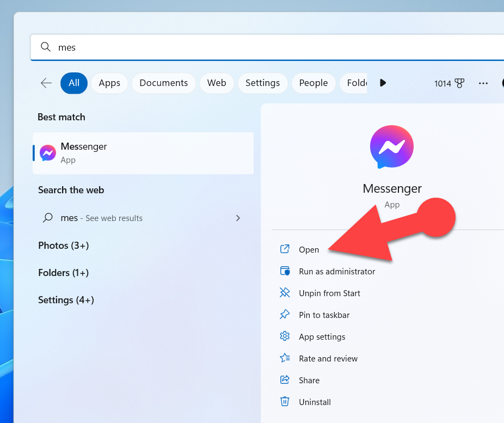504x423 pixels.
Task: Switch to the Apps filter tab
Action: tap(109, 83)
